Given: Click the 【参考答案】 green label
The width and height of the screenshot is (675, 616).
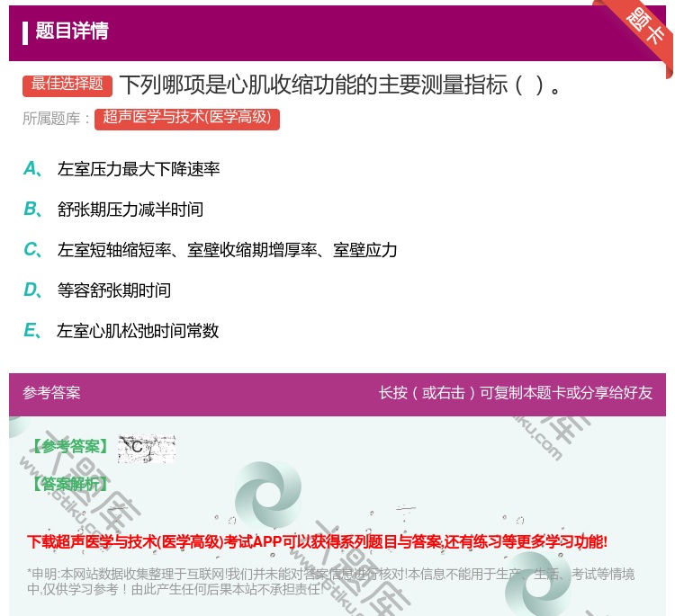Looking at the screenshot, I should pyautogui.click(x=70, y=447).
